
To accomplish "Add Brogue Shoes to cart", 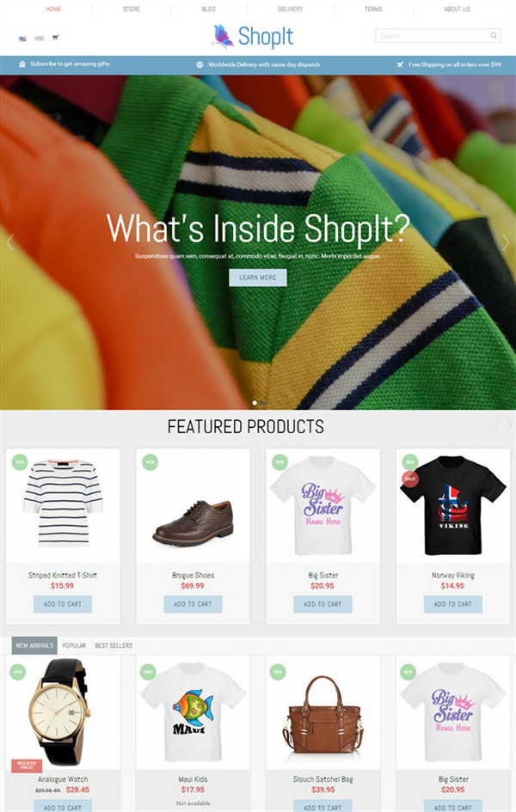I will (193, 604).
